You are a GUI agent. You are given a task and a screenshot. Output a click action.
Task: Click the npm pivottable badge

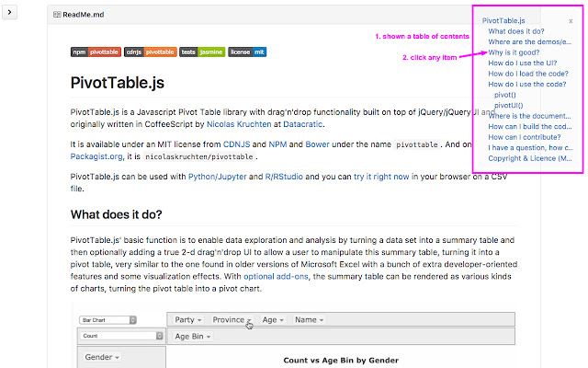coord(96,52)
